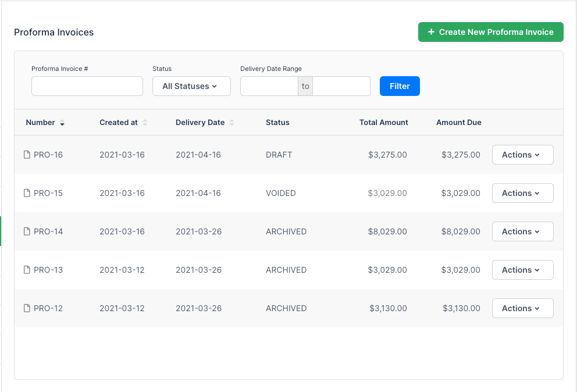Image resolution: width=577 pixels, height=392 pixels.
Task: Click the document icon beside PRO-12
Action: 26,308
